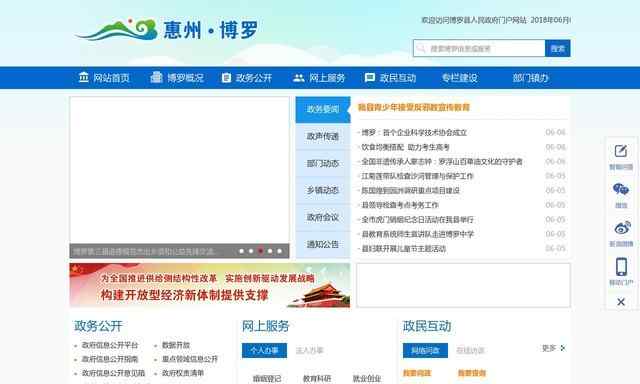Click the blue 搜索 search button
This screenshot has width=640, height=384.
pos(558,49)
